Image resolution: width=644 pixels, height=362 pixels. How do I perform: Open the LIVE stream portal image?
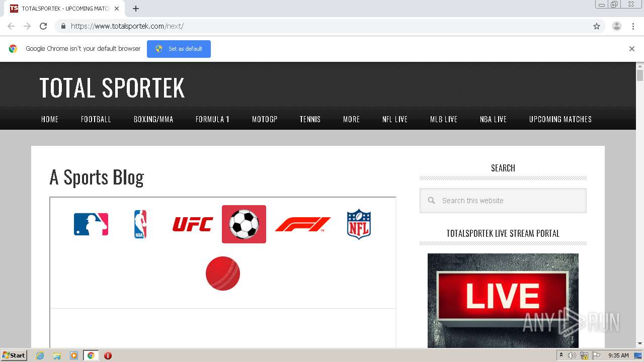[503, 301]
